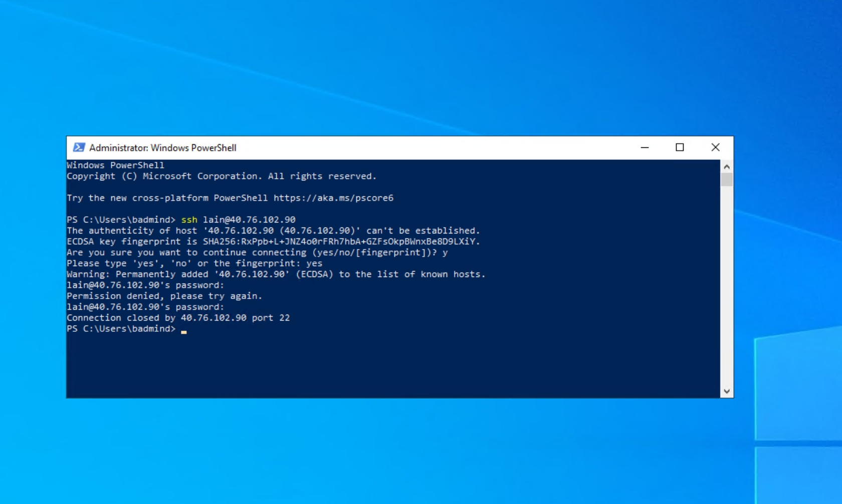Viewport: 842px width, 504px height.
Task: Click the vertical scrollbar thumb
Action: (727, 179)
